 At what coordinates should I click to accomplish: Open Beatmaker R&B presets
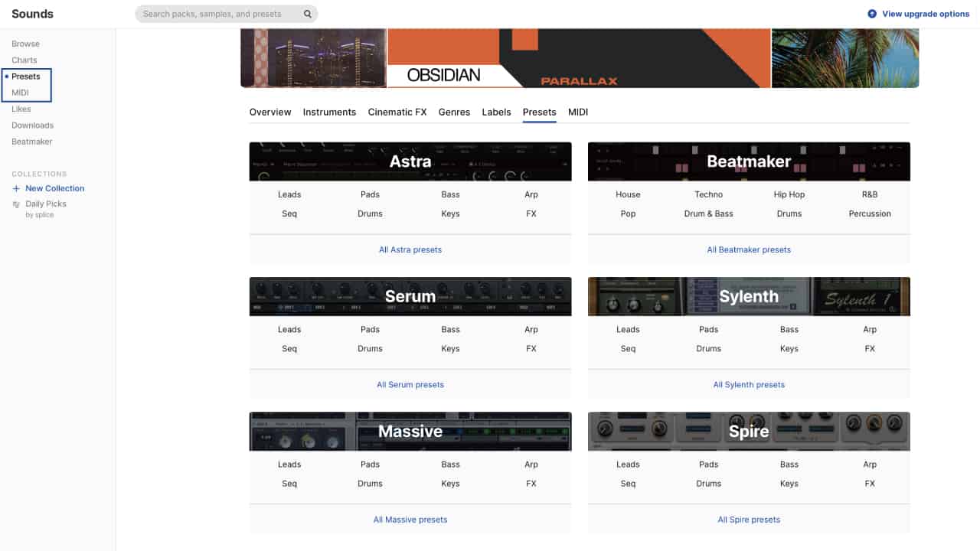click(870, 194)
